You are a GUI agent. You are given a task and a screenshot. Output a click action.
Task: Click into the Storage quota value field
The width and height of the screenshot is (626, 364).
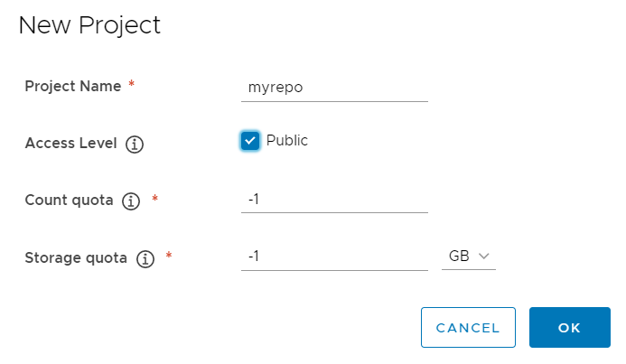pyautogui.click(x=334, y=257)
